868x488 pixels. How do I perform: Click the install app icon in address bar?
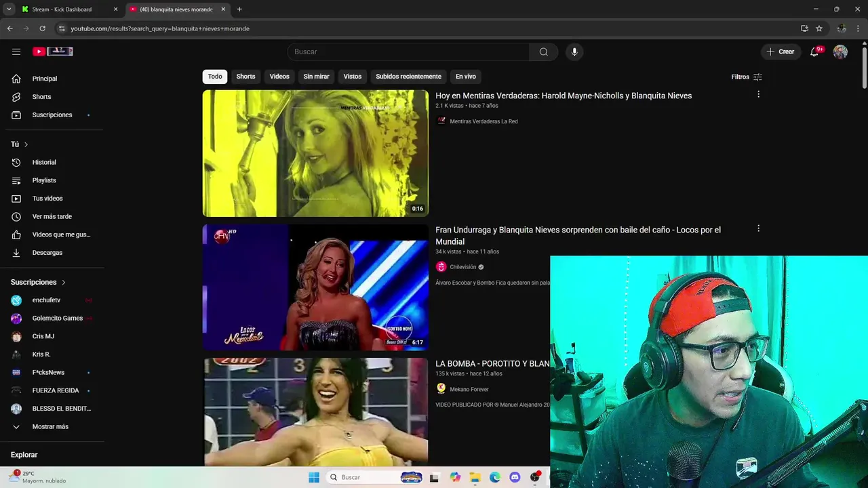(804, 28)
